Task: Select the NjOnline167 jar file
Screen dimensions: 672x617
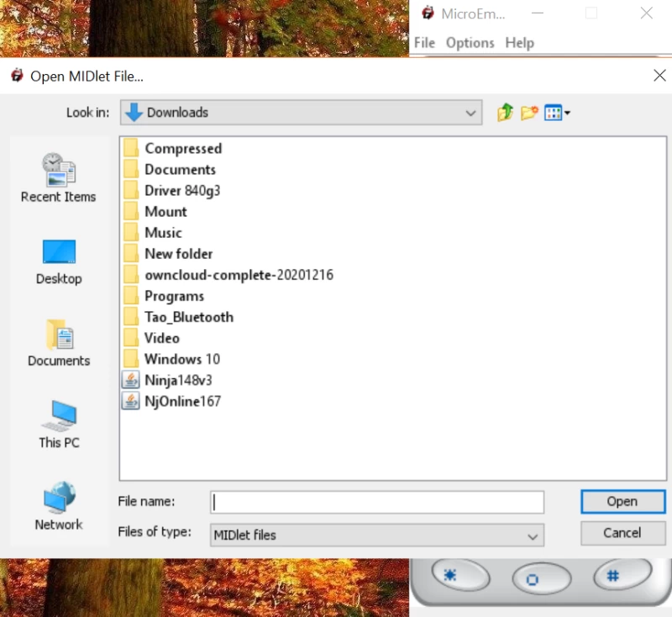Action: pyautogui.click(x=181, y=401)
